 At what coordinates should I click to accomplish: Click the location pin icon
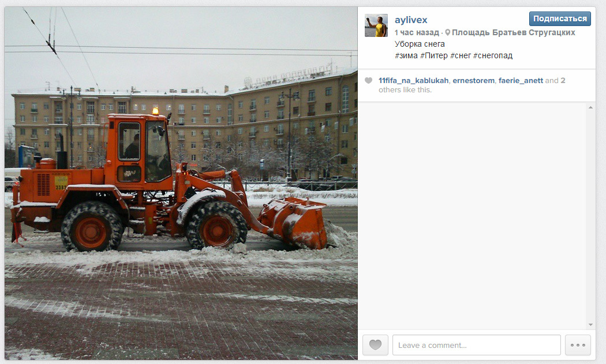pos(447,32)
